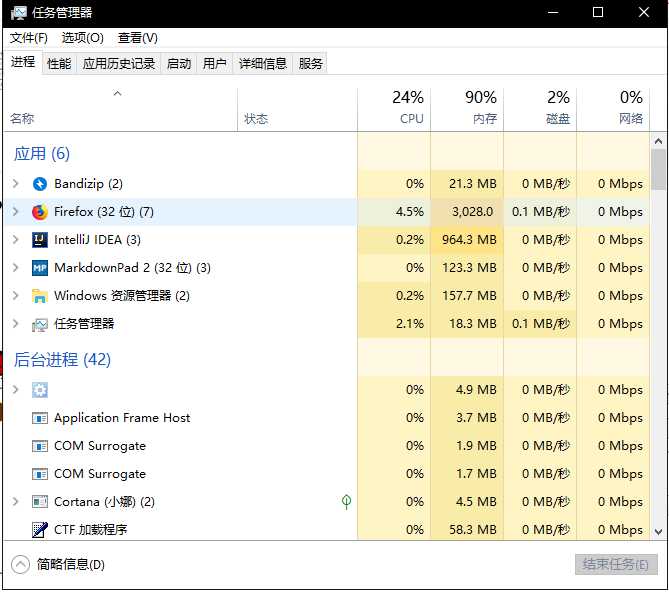Click Firefox CPU value 4.5%
Image resolution: width=669 pixels, height=592 pixels.
pos(410,212)
